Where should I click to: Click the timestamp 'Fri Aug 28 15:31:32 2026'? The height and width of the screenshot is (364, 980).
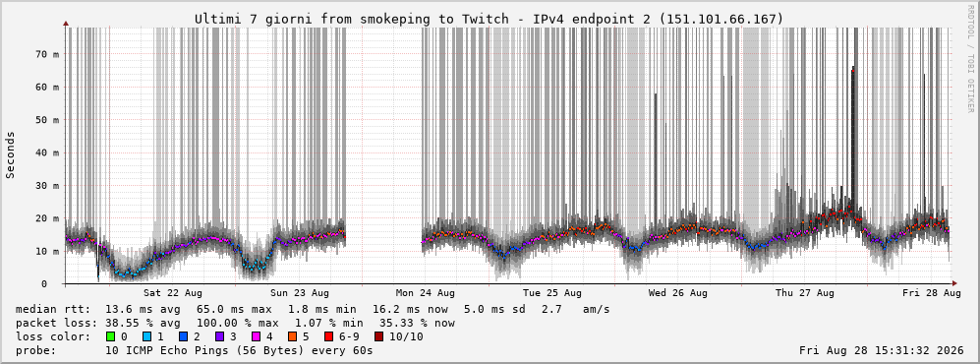(x=881, y=350)
